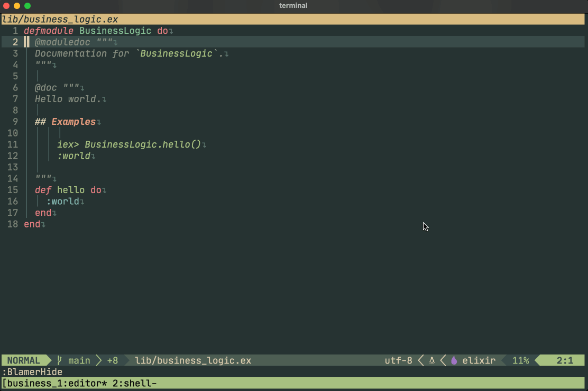588x391 pixels.
Task: Click 'Hello world.' on line 7
Action: (x=68, y=99)
